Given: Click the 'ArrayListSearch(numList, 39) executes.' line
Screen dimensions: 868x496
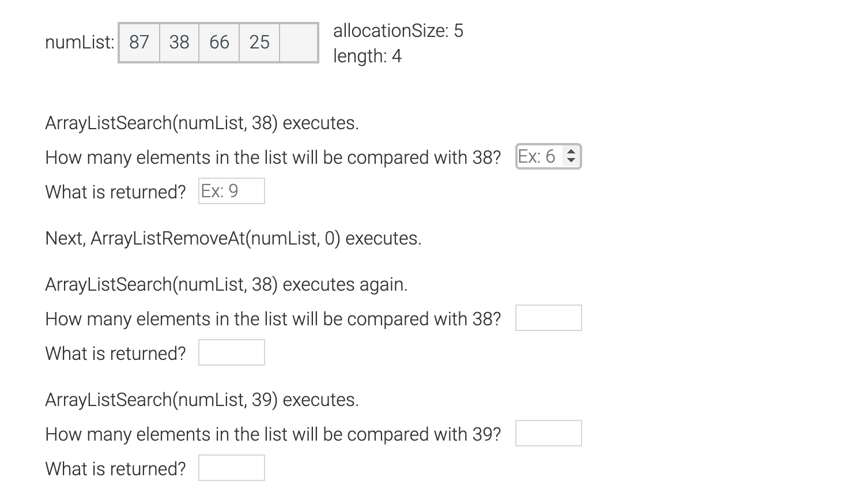Looking at the screenshot, I should coord(202,400).
